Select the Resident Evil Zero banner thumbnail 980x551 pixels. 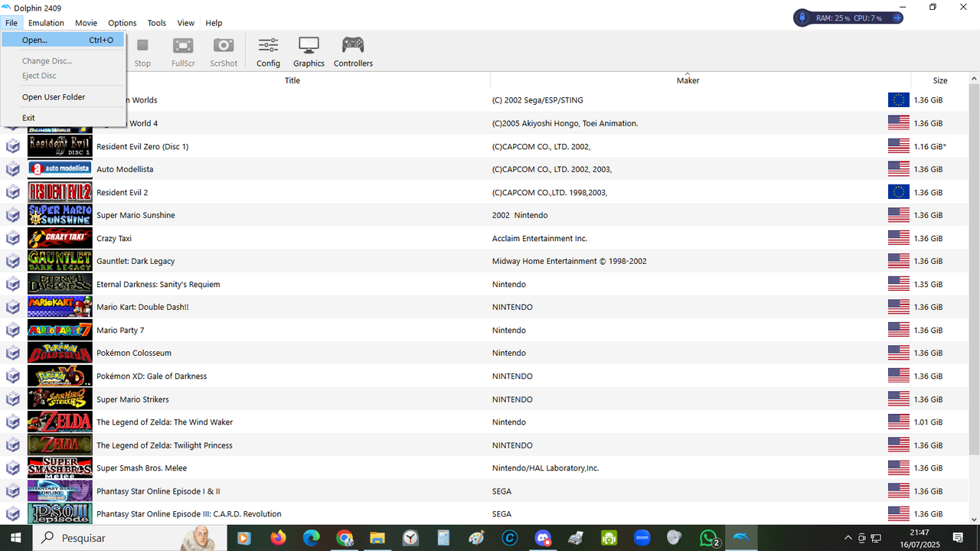click(x=60, y=146)
